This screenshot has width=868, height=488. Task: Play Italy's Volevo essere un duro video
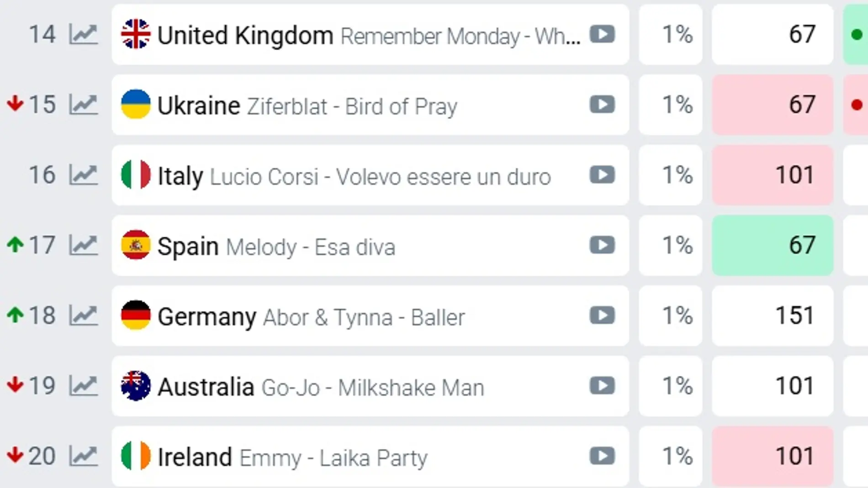tap(602, 174)
